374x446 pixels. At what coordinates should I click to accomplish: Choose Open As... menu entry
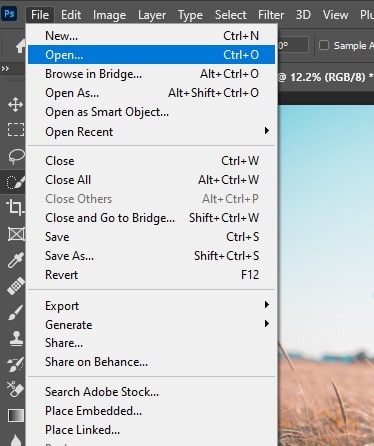[x=151, y=93]
